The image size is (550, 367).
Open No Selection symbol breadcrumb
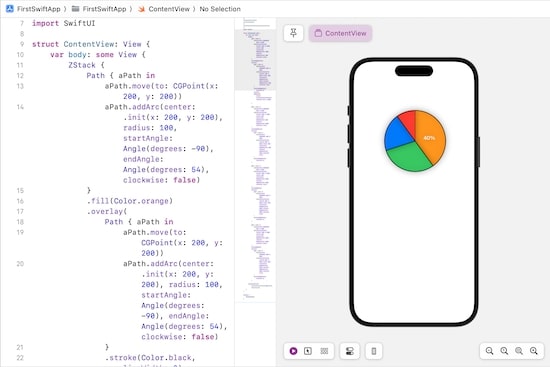click(x=220, y=9)
